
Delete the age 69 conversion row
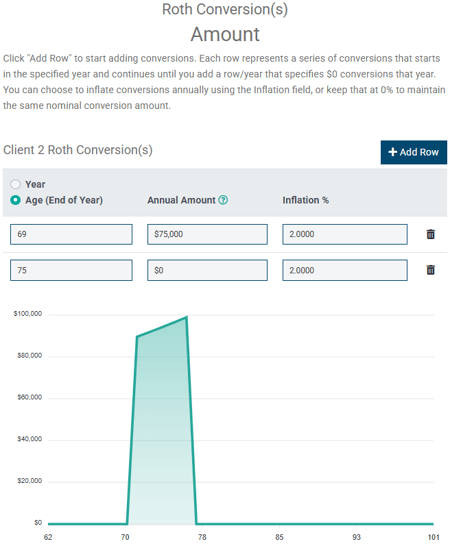tap(430, 234)
